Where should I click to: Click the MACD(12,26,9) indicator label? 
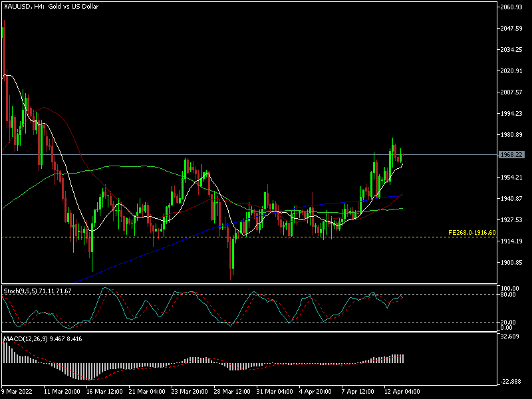click(x=41, y=338)
